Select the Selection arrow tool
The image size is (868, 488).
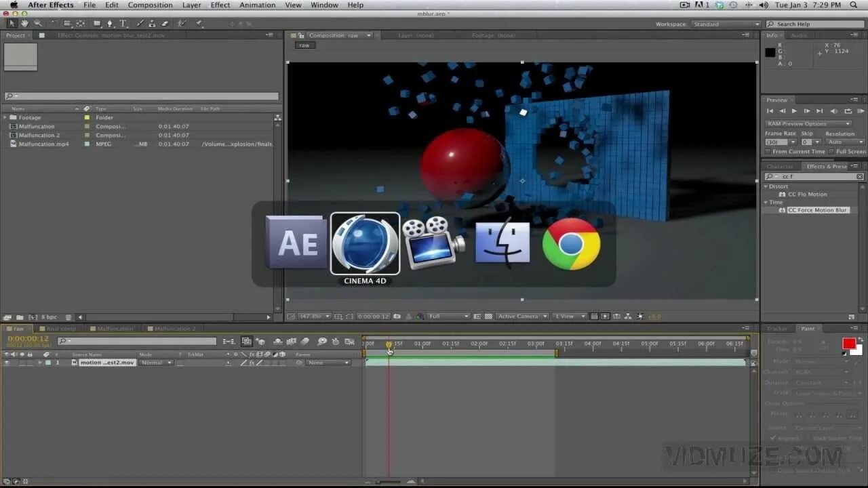(12, 24)
